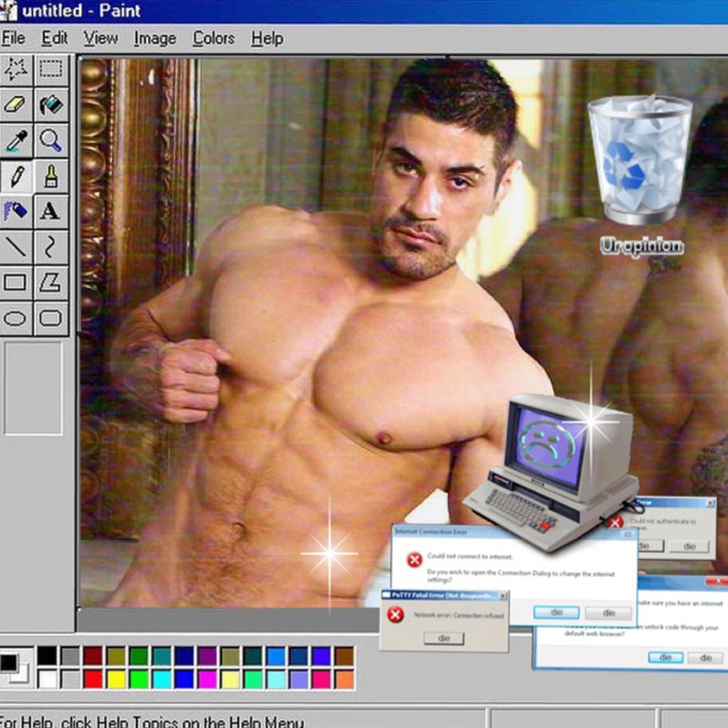Close the PuTTY Fatal Error dialog
728x728 pixels.
[x=502, y=596]
